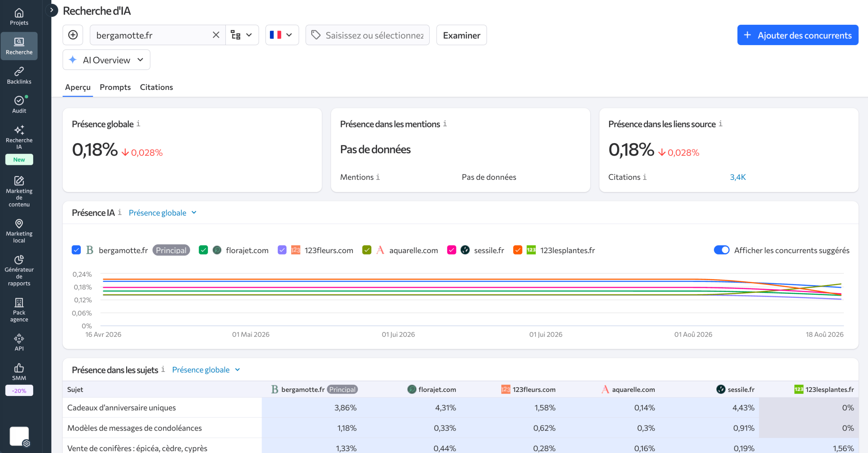Open Présence globale dropdown in sujets section
The height and width of the screenshot is (453, 868).
pos(206,370)
